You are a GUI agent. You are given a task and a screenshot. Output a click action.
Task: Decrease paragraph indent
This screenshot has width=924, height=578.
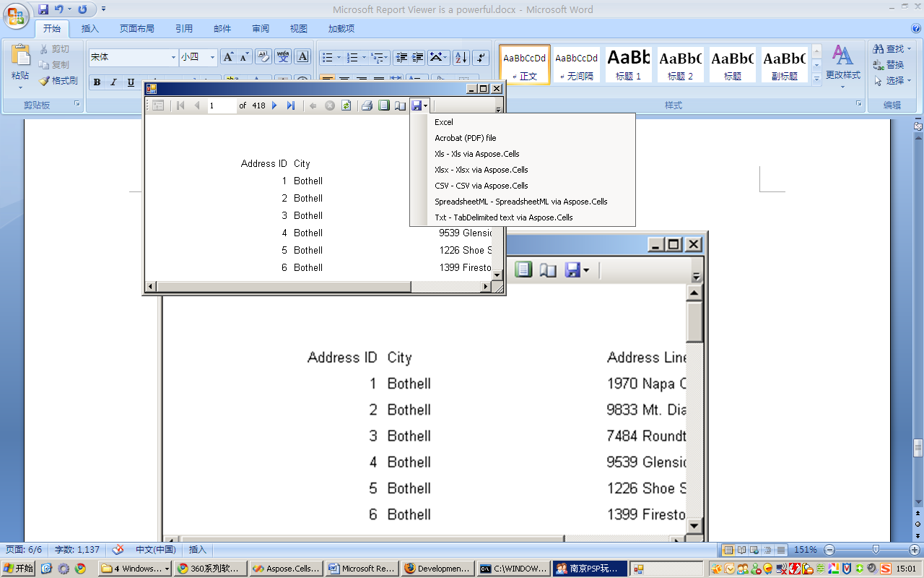click(401, 57)
